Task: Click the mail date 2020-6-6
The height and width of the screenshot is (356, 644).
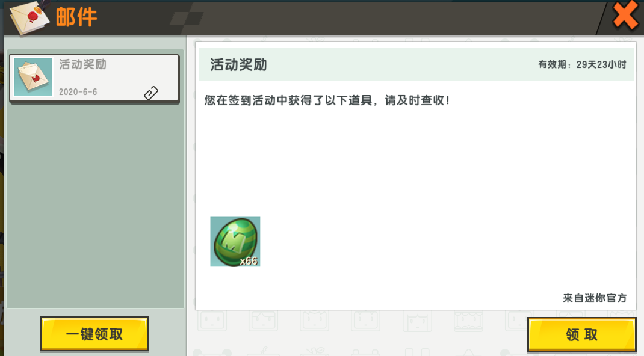Action: pyautogui.click(x=78, y=92)
